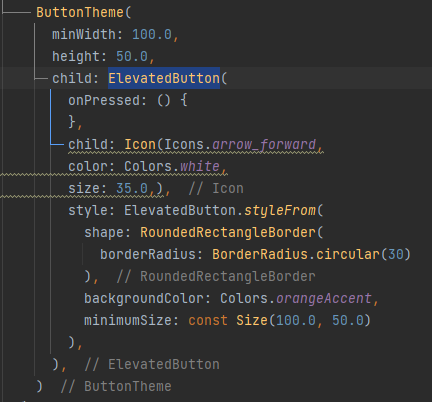This screenshot has width=432, height=402.
Task: Click the size value 35.0
Action: pos(132,188)
